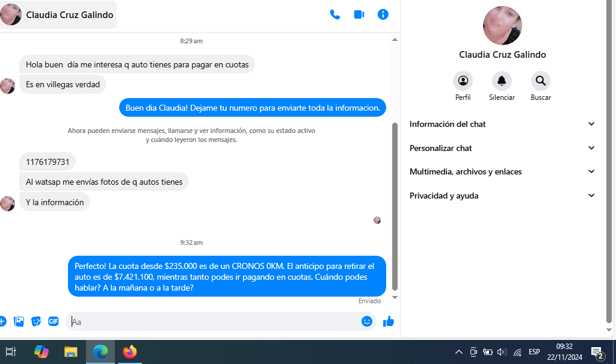Click the large profile picture in the sidebar
Screen dimensions: 616x364
pyautogui.click(x=502, y=25)
